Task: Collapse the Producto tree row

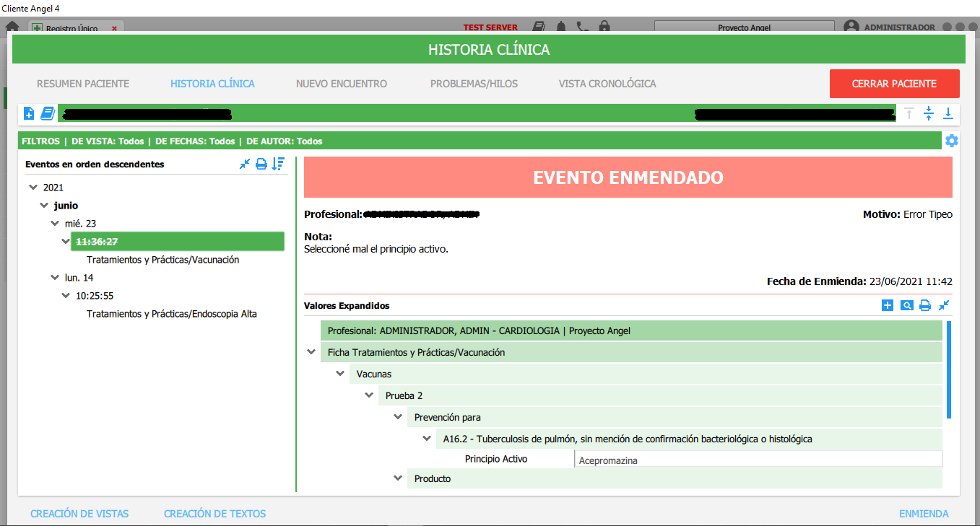Action: (398, 478)
